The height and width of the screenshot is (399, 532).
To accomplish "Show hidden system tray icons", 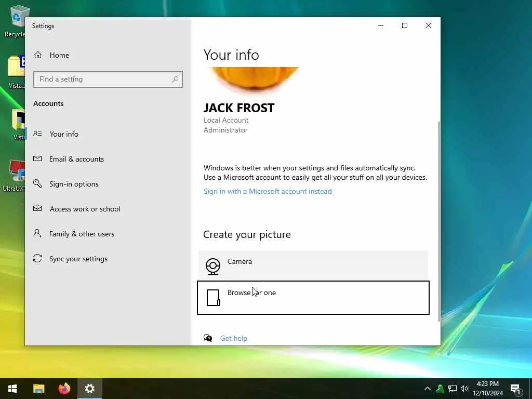I will click(x=428, y=389).
